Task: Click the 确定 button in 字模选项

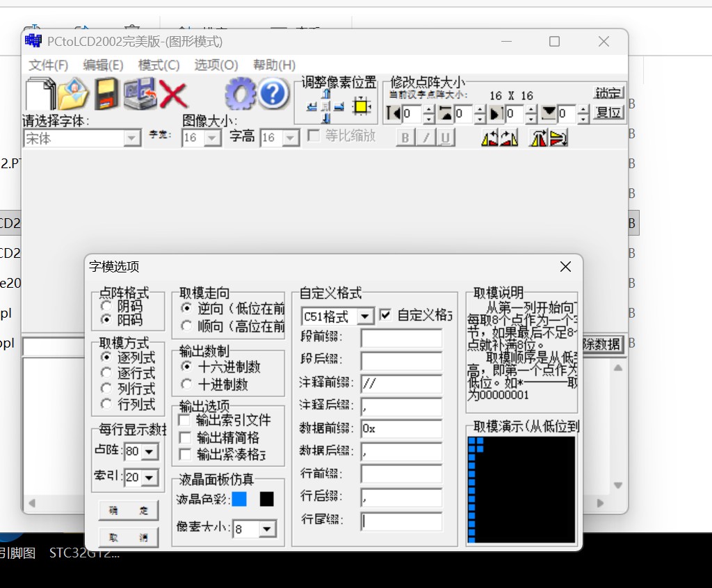Action: (x=129, y=511)
